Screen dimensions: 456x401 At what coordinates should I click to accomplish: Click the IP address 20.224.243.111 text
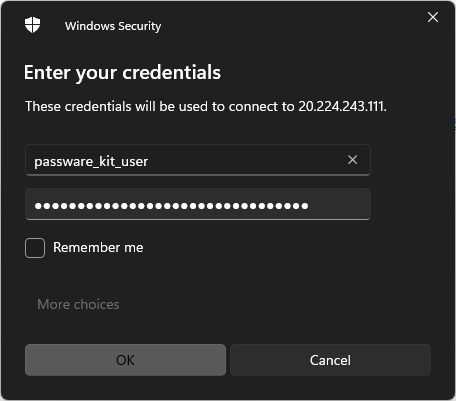tap(342, 107)
